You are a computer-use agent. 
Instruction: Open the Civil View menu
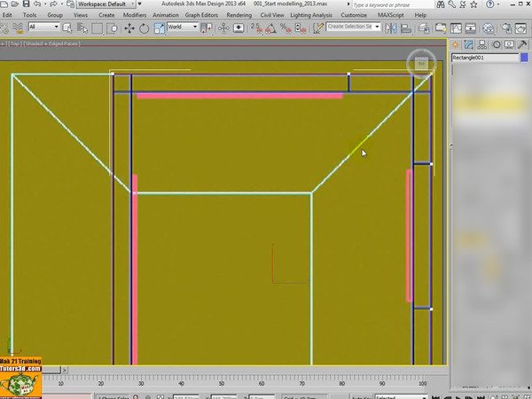click(272, 15)
